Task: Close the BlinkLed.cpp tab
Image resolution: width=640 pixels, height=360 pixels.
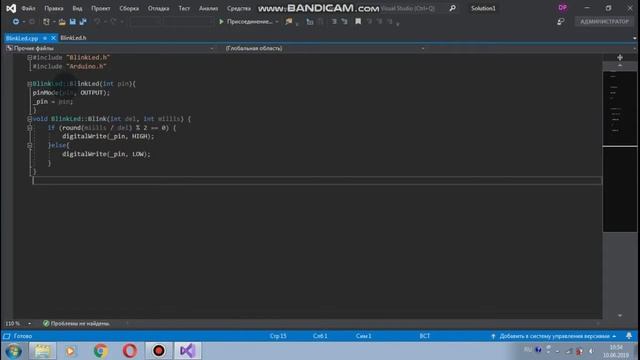Action: pos(53,38)
